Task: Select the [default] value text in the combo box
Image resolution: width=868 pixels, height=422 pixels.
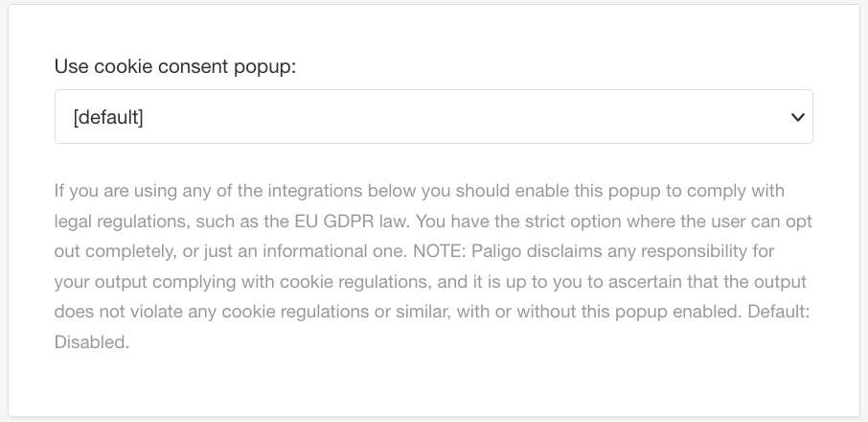Action: click(x=108, y=117)
